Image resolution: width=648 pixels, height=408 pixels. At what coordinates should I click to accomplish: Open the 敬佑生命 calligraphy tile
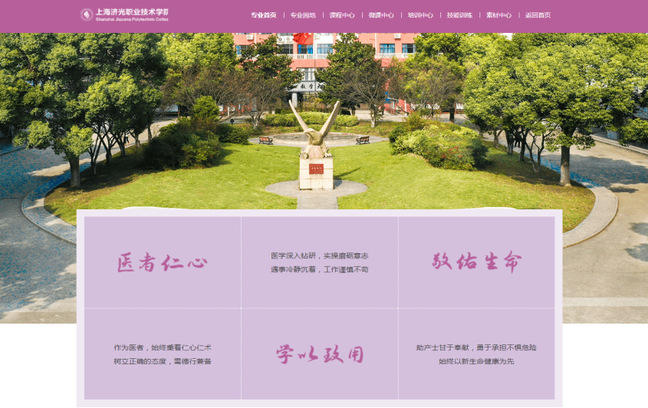click(x=476, y=262)
